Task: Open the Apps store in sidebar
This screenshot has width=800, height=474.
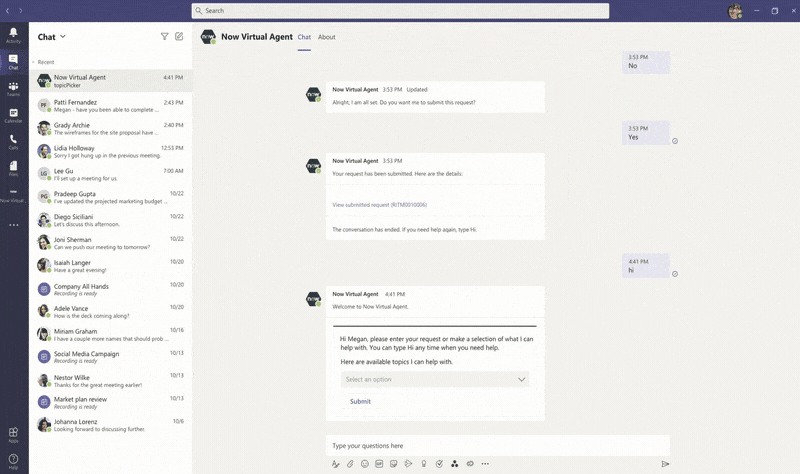Action: pyautogui.click(x=13, y=434)
